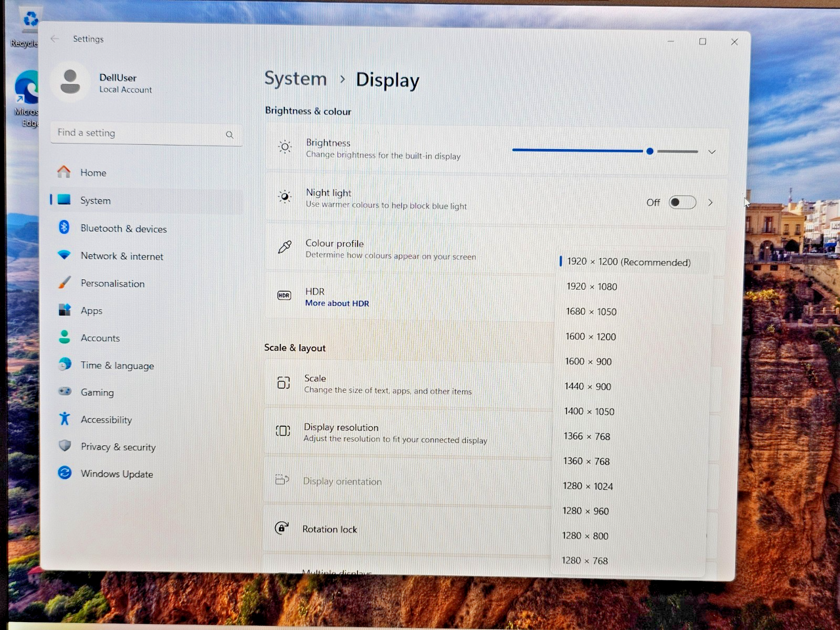Pick 1280 × 1024 from resolution list
Screen dimensions: 840x630
[587, 486]
